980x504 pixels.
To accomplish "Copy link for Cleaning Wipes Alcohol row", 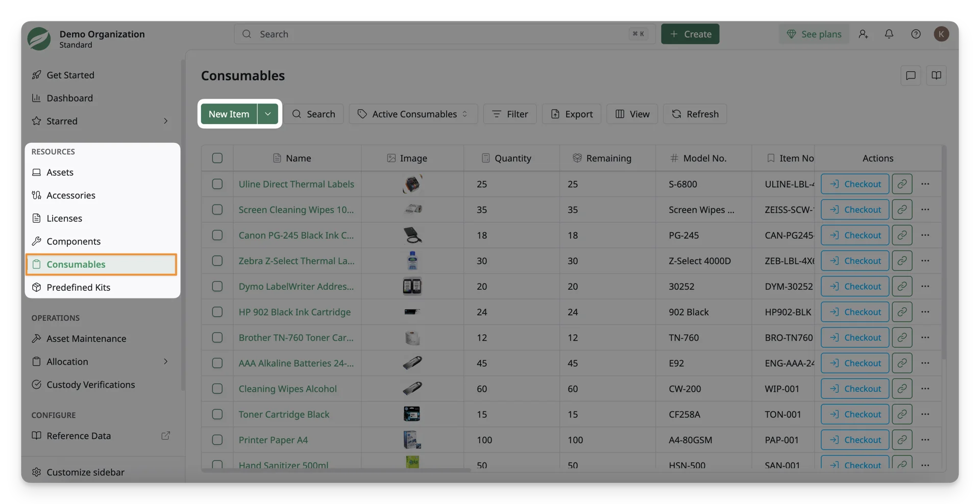I will [x=902, y=389].
